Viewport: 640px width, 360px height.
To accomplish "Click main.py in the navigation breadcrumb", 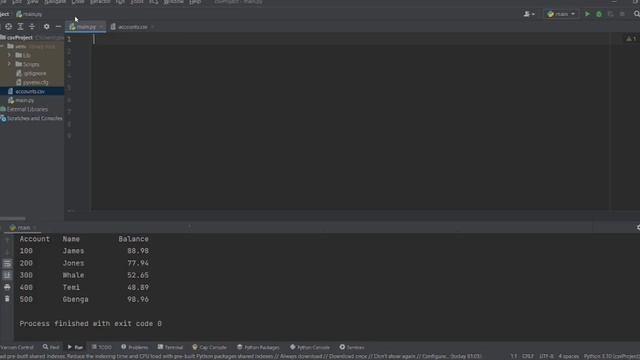I will coord(29,14).
